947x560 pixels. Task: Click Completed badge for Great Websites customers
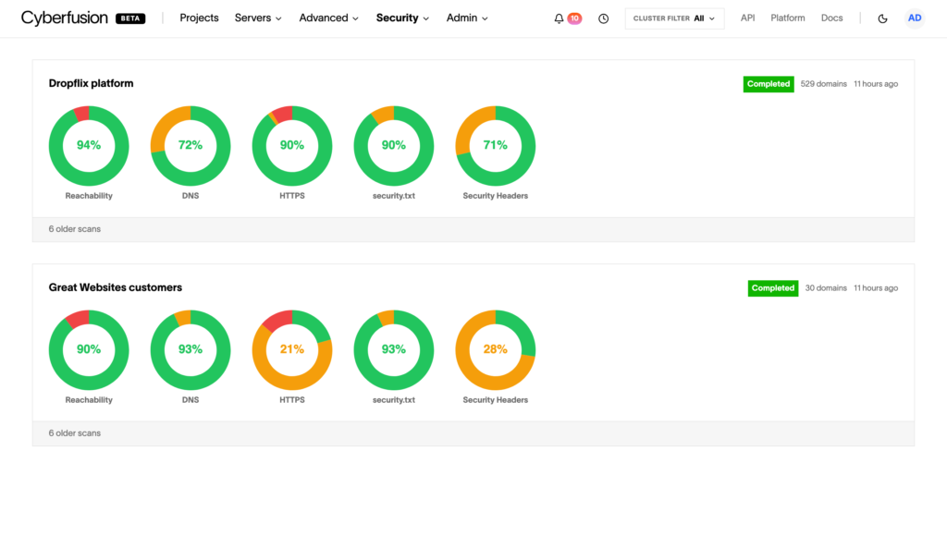click(773, 287)
